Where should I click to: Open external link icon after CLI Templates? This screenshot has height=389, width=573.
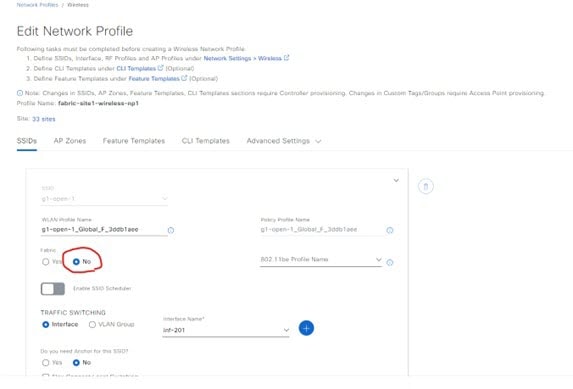tap(160, 68)
